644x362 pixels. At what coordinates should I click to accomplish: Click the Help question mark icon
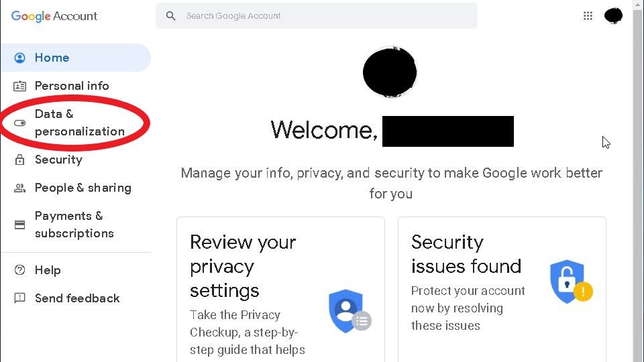click(x=20, y=270)
